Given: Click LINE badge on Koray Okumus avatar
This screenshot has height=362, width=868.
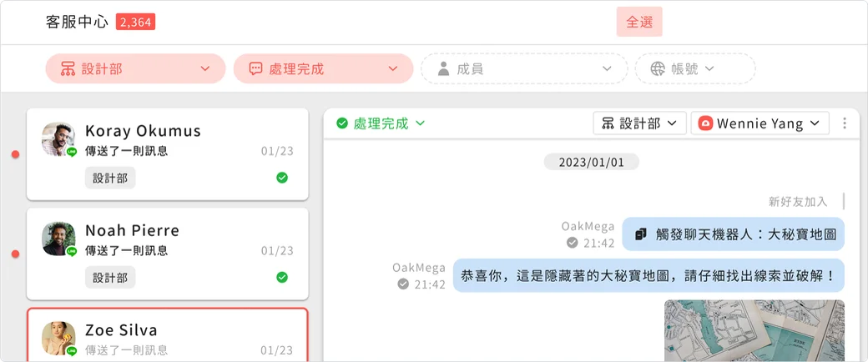Looking at the screenshot, I should (72, 152).
